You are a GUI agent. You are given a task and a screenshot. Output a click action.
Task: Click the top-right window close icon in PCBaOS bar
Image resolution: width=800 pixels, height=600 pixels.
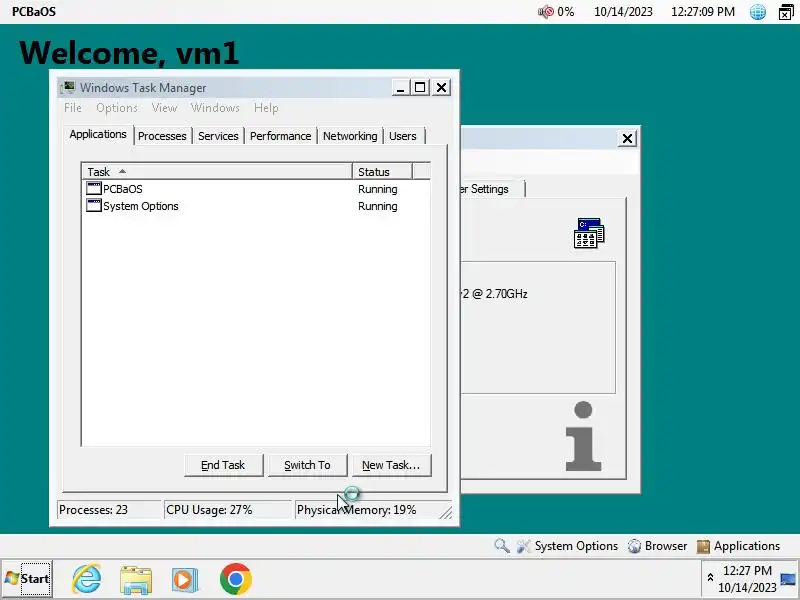(786, 12)
